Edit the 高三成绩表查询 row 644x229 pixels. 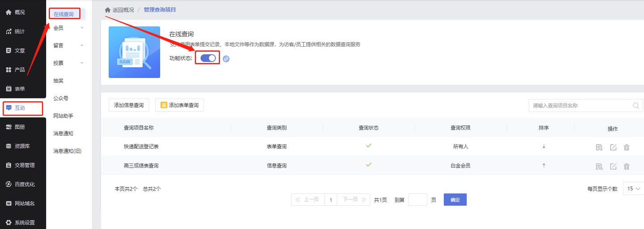(x=613, y=167)
